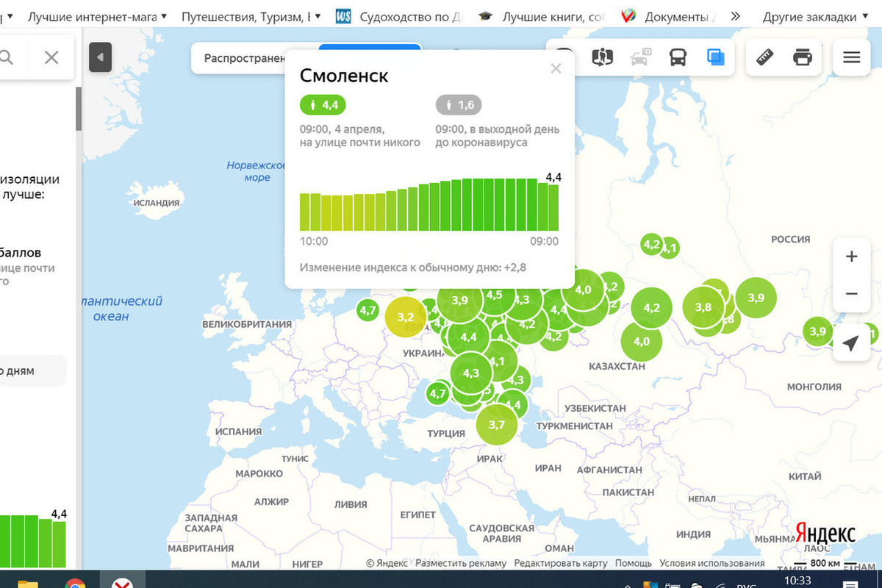Open the hamburger menu on the map
The image size is (882, 588).
tap(851, 57)
